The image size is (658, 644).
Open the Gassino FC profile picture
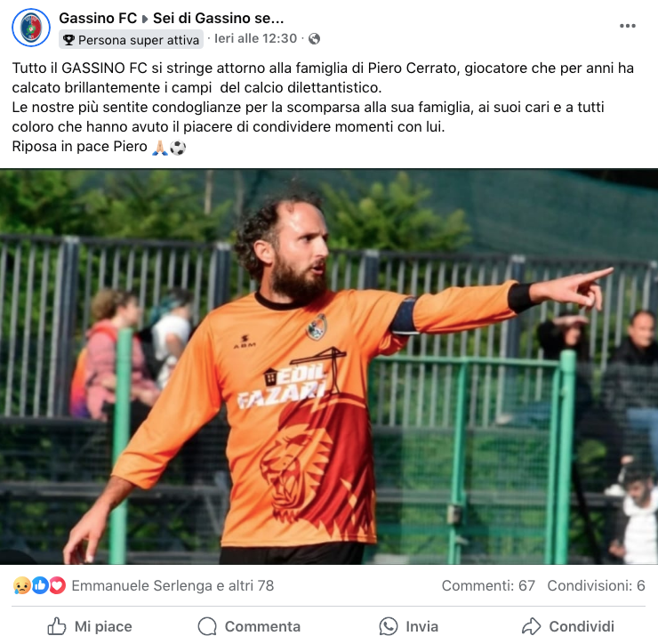click(31, 28)
